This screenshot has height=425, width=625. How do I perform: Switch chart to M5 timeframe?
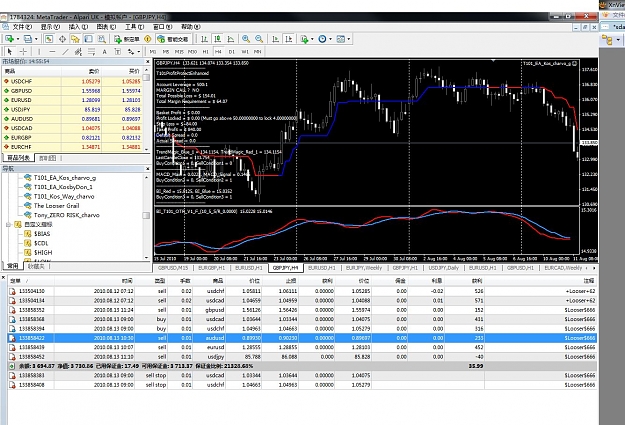click(166, 51)
